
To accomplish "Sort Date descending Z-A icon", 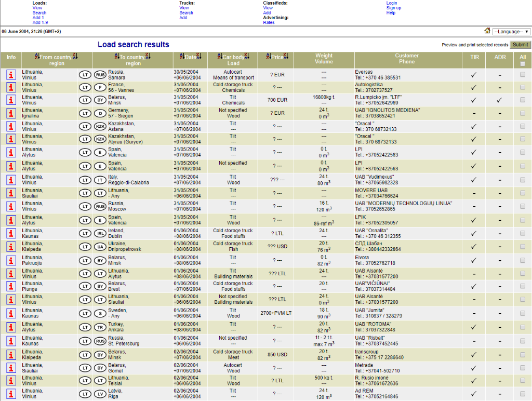I will click(x=198, y=56).
